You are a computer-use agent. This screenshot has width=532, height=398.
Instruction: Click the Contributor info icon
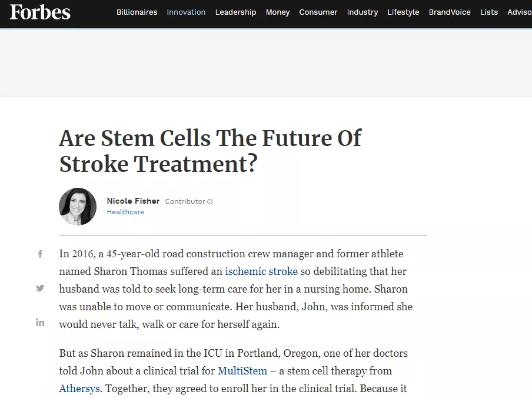tap(210, 202)
